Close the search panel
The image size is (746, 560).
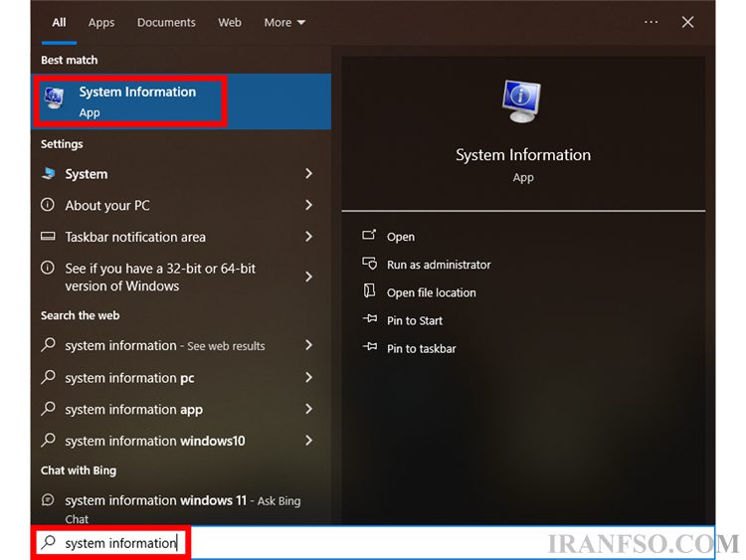coord(687,22)
